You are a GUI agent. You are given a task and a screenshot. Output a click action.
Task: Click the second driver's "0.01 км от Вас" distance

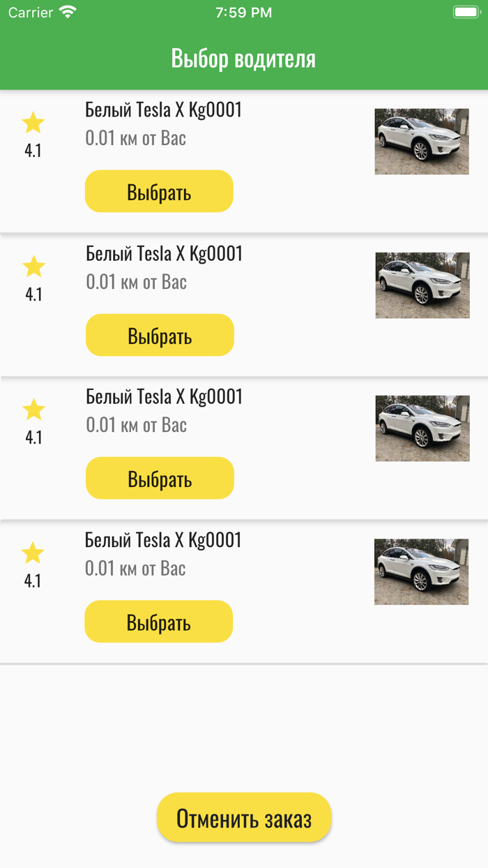(137, 282)
